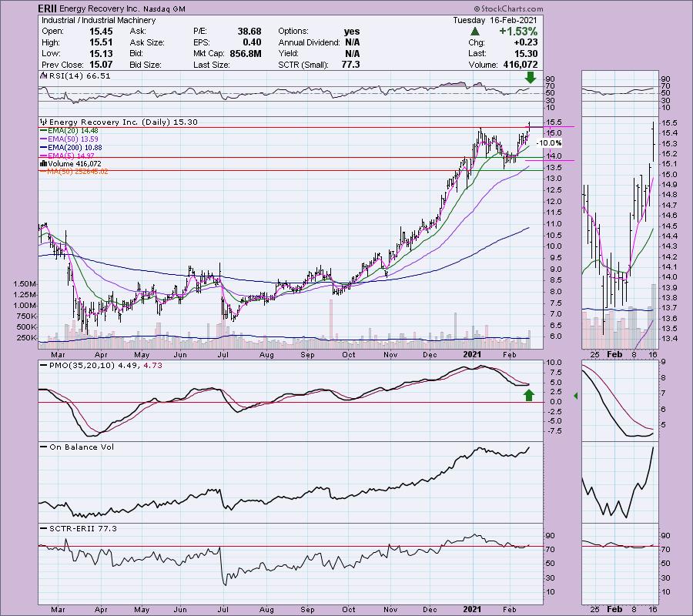Click the black PMO legend line marker
693x616 pixels.
[43, 366]
